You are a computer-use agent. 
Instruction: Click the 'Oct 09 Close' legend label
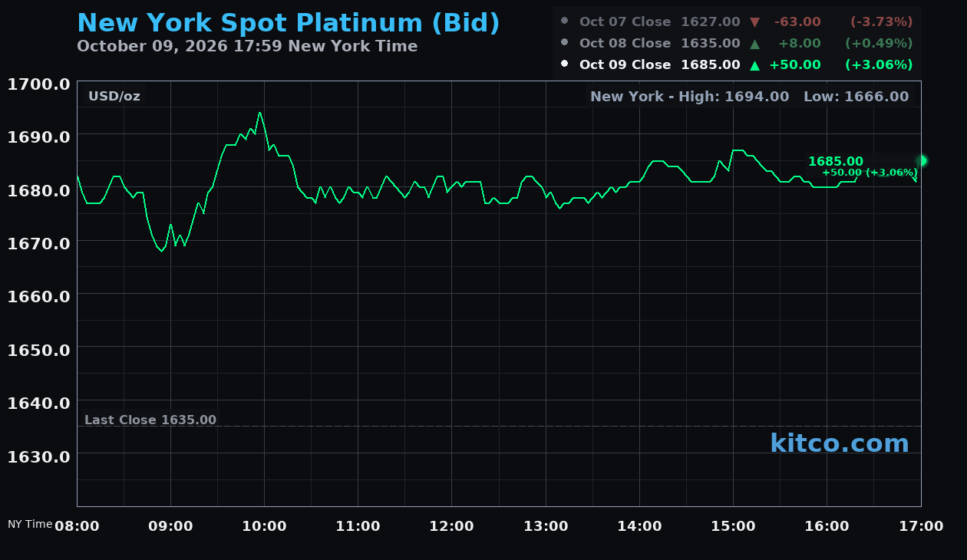625,65
